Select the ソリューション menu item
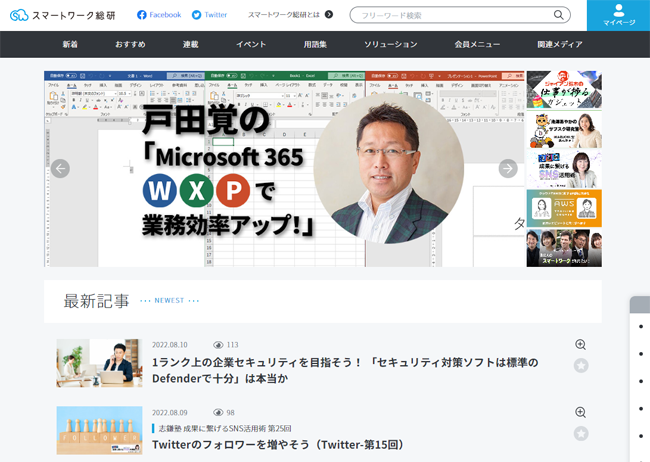The image size is (650, 462). click(x=390, y=44)
